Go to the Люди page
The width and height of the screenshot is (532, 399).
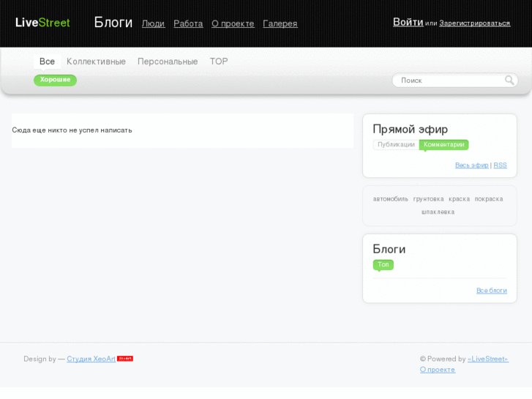coord(154,23)
